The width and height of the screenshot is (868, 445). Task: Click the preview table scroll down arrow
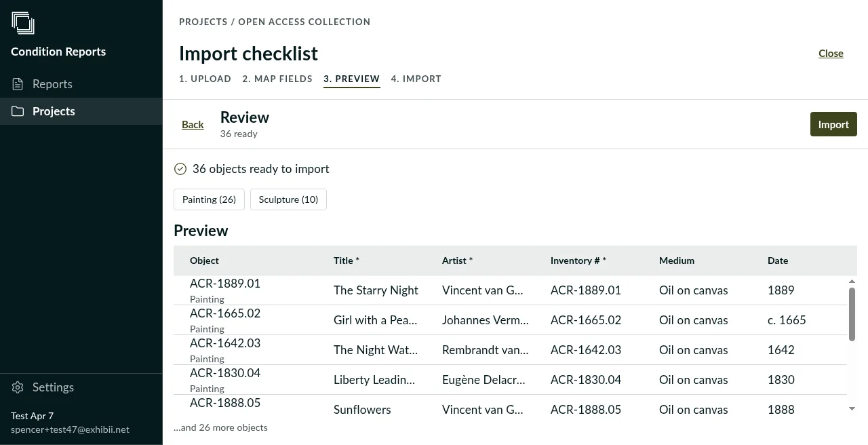[852, 409]
